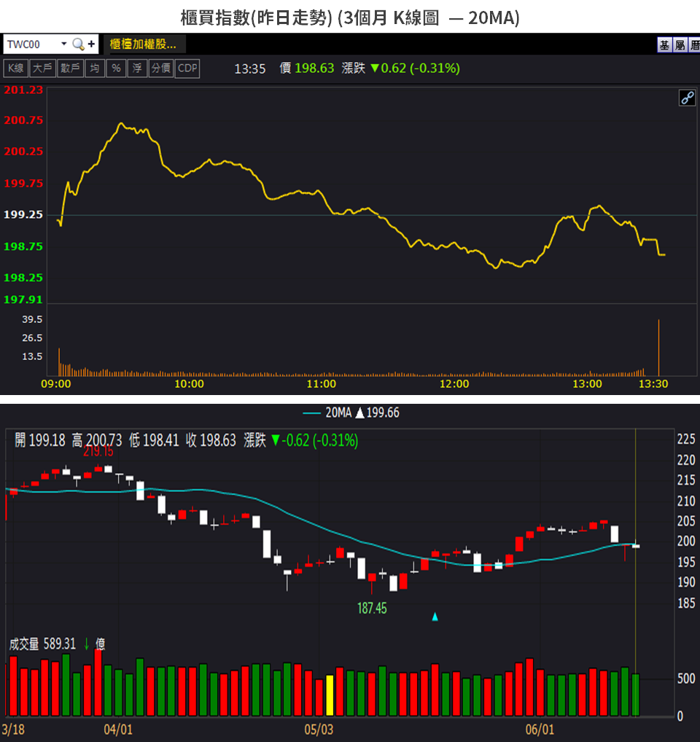Toggle the 大戶 view button
Screen dimensions: 700x742
43,69
